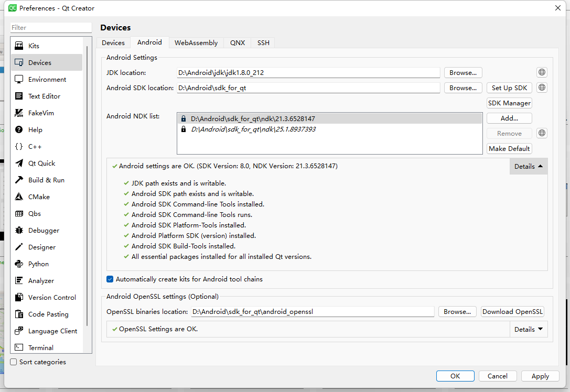Screen dimensions: 570x392
Task: Click the Download OpenSSL button
Action: [x=512, y=312]
